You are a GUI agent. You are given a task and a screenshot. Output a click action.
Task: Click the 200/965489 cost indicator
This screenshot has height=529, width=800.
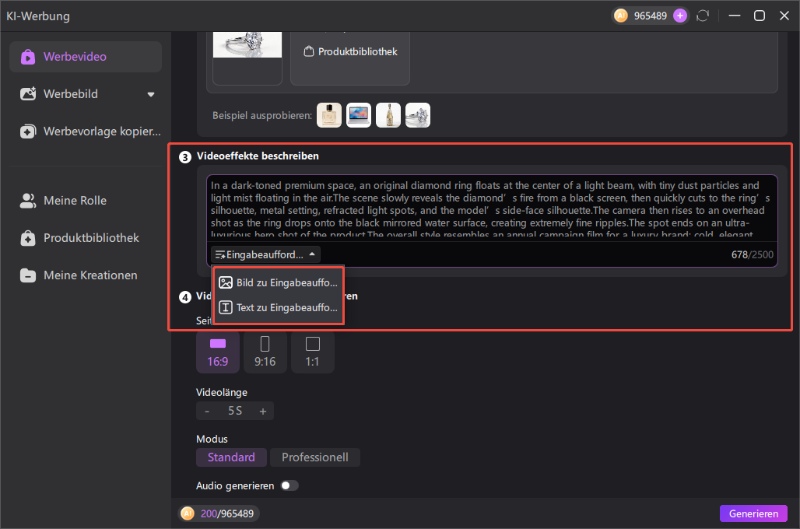point(218,514)
